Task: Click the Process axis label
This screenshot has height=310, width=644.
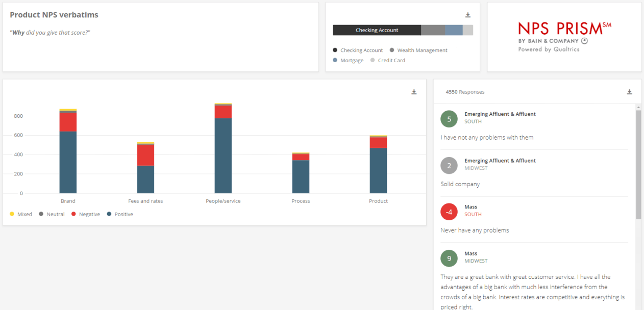Action: tap(301, 201)
